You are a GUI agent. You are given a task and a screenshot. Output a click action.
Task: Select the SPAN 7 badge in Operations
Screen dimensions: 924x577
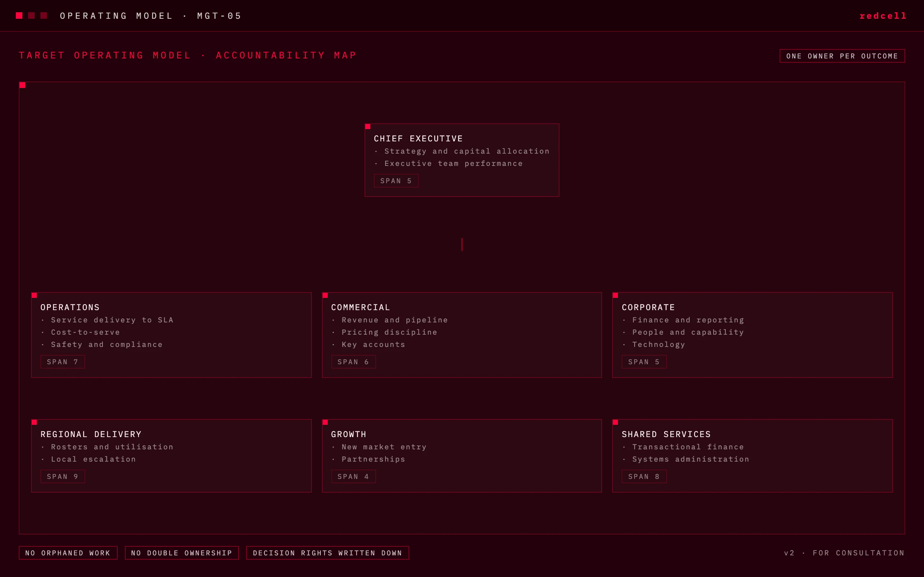point(62,362)
